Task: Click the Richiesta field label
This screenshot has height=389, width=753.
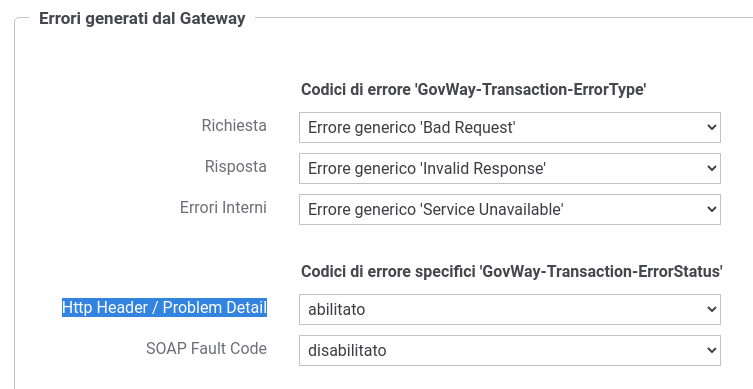Action: 234,125
